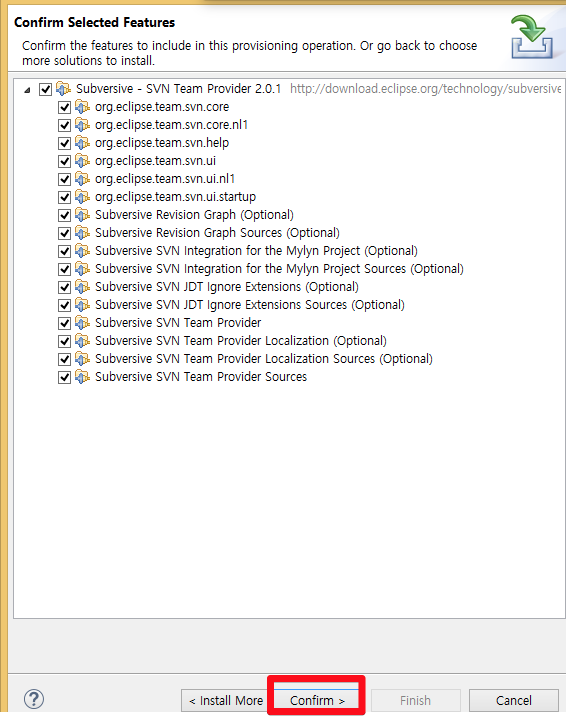Select the org.eclipse.team.svn.core row label

(162, 107)
